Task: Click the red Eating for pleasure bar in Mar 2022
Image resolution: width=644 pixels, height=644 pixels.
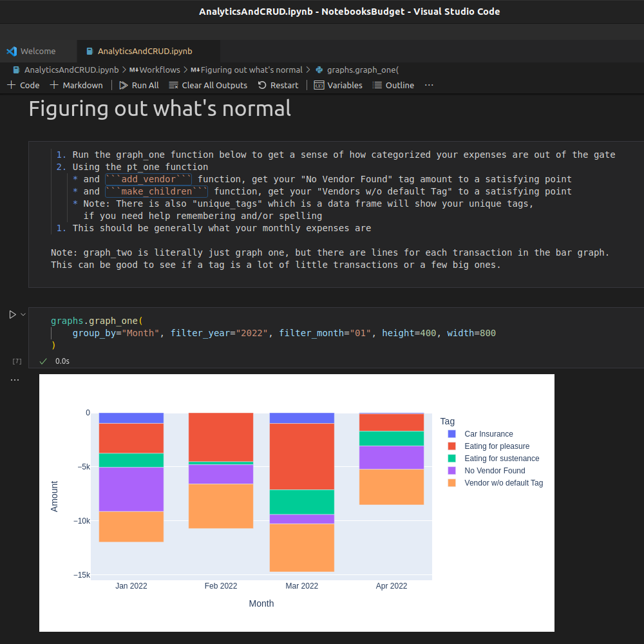Action: pos(302,457)
